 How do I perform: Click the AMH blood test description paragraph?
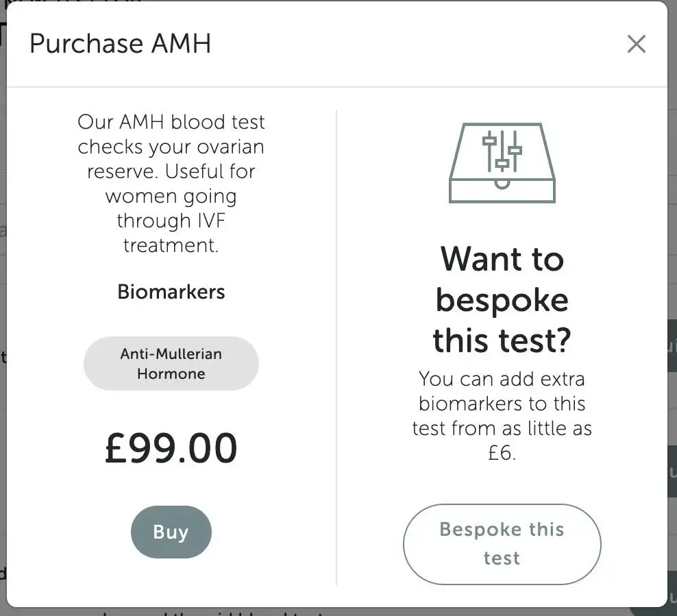171,183
